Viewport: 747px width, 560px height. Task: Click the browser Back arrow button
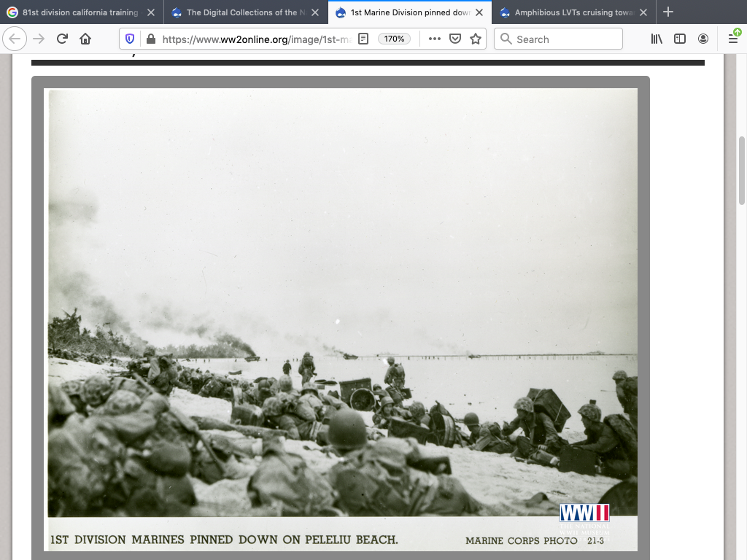(16, 39)
